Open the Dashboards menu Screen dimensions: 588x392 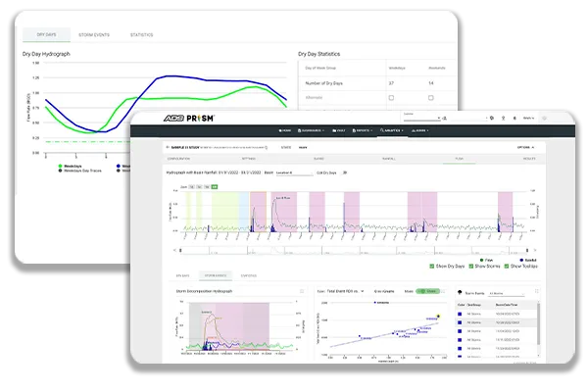coord(311,130)
